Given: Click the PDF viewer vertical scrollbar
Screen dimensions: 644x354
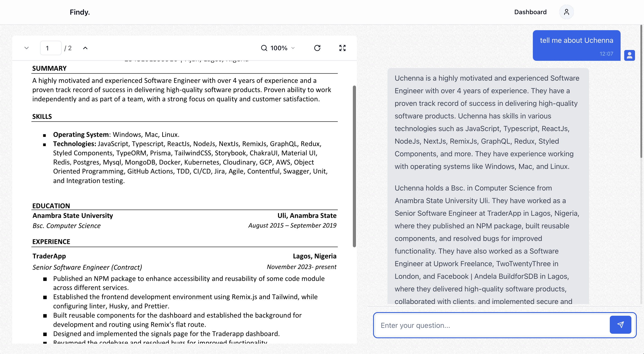Looking at the screenshot, I should point(354,166).
